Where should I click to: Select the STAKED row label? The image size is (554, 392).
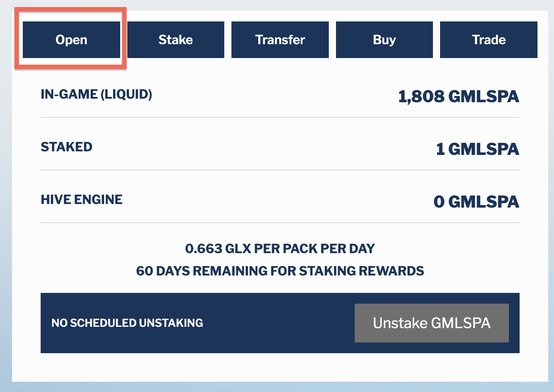coord(67,147)
